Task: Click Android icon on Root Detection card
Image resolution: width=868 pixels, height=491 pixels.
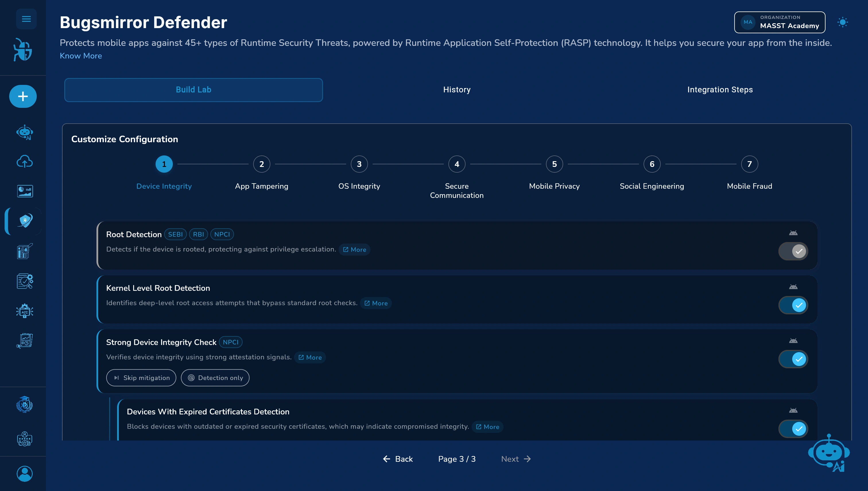Action: point(793,233)
